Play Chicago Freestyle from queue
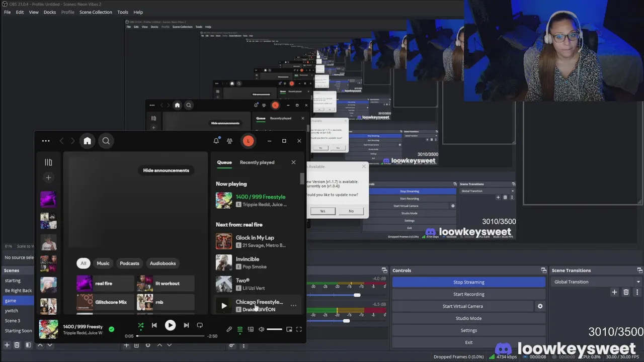Screen dimensions: 644x362 (x=224, y=305)
